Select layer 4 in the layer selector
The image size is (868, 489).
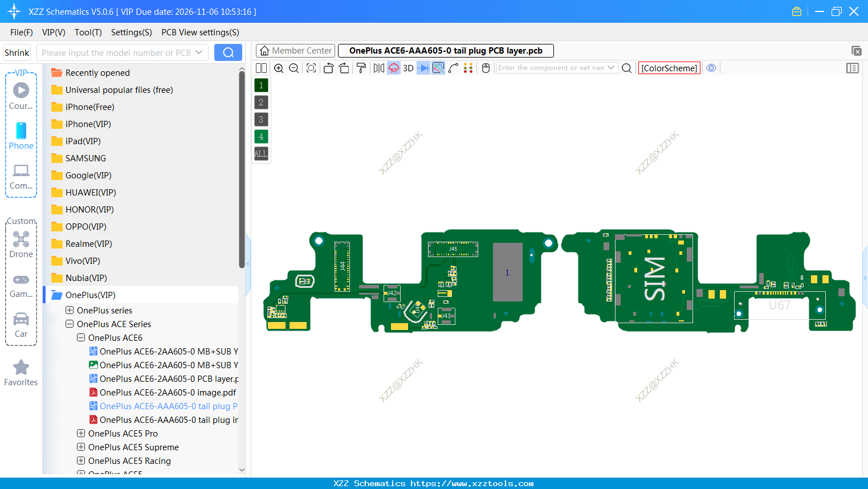[260, 136]
